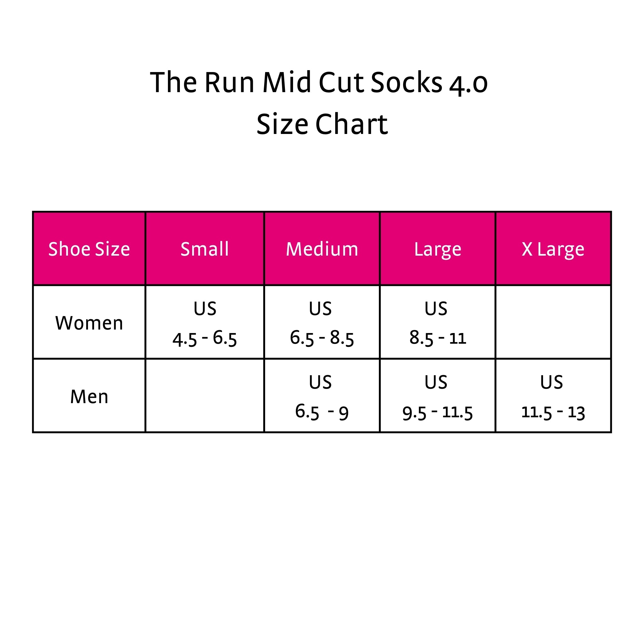The image size is (644, 644).
Task: Click the men's medium range '6.5 - 9'
Action: pos(322,412)
